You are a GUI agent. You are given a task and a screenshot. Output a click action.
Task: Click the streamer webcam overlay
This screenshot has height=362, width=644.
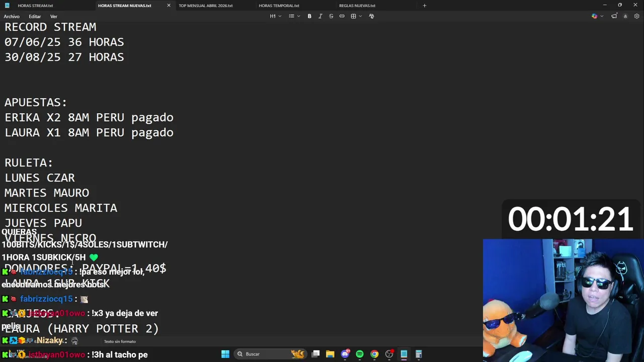(x=563, y=300)
